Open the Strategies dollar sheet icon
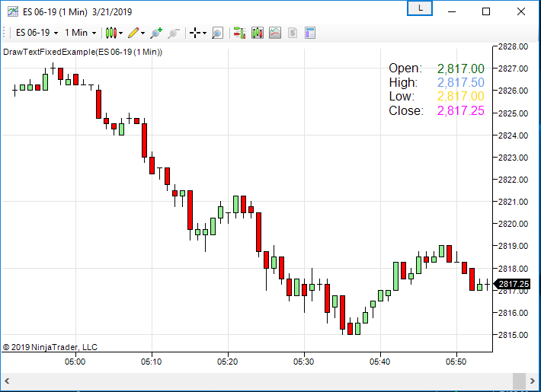The height and width of the screenshot is (392, 541). (x=293, y=33)
